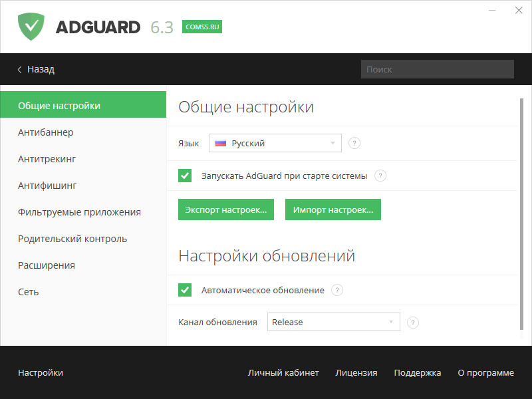Viewport: 532px width, 399px height.
Task: Open help for launch at system start
Action: coord(380,176)
